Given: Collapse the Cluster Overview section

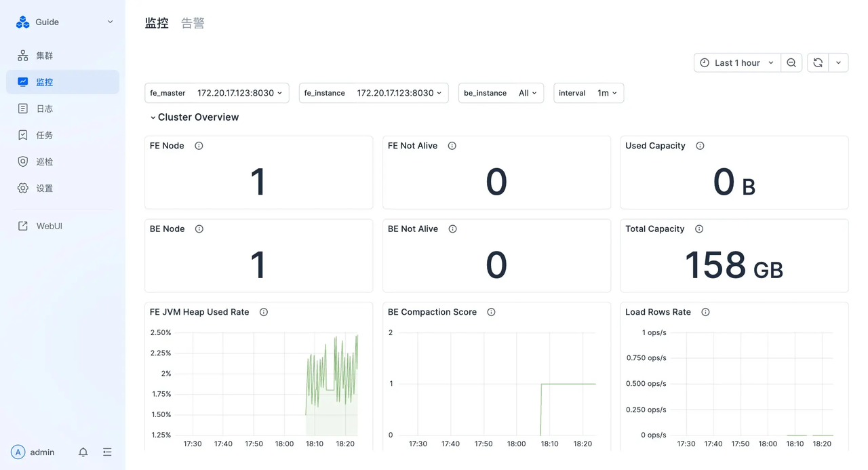Looking at the screenshot, I should pyautogui.click(x=195, y=117).
